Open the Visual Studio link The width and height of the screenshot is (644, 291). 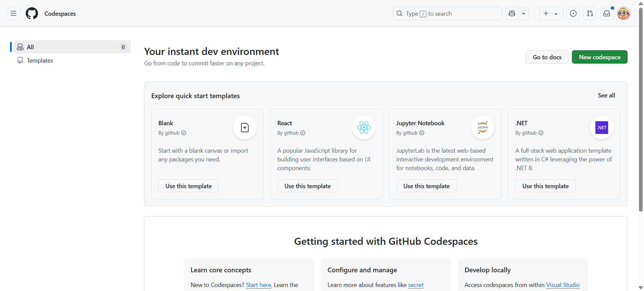click(x=563, y=285)
